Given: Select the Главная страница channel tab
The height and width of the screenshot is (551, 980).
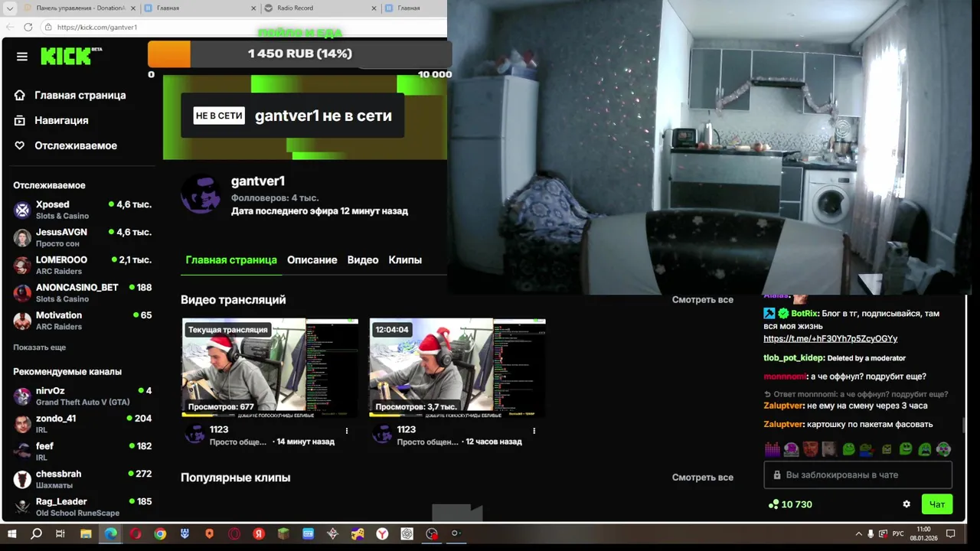Looking at the screenshot, I should [231, 260].
